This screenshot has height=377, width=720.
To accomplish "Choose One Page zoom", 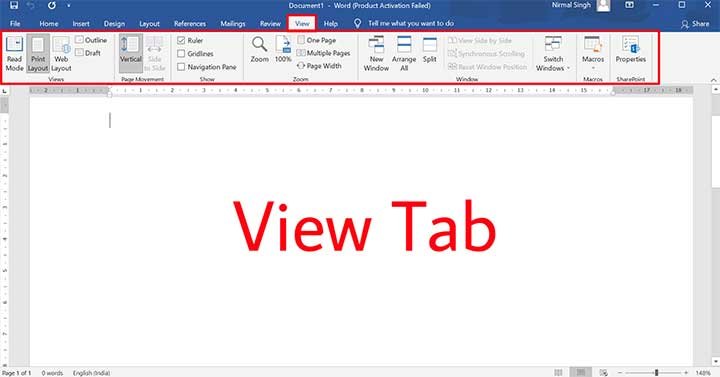I will coord(316,40).
